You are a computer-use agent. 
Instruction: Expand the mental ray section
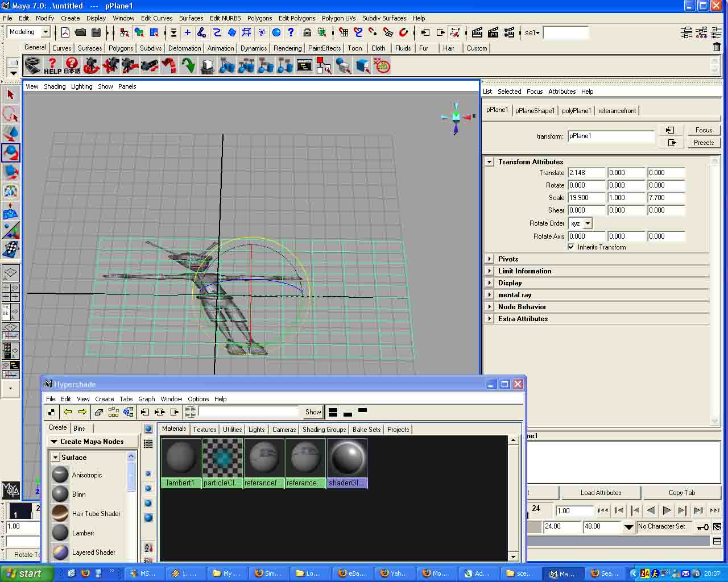click(489, 295)
